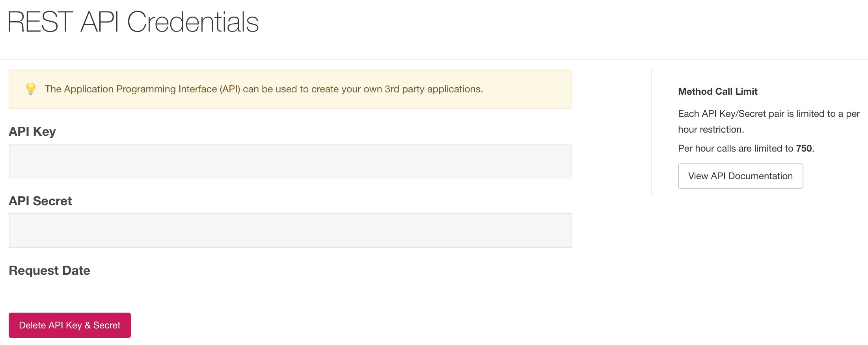Click the Method Call Limit heading

point(717,91)
